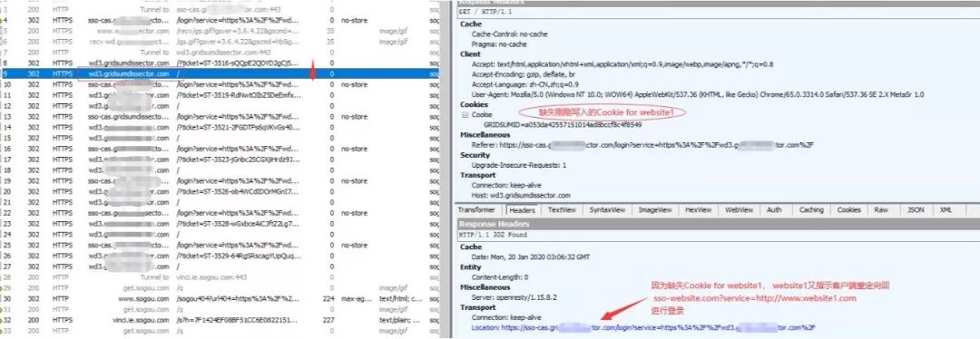The image size is (980, 339).
Task: Open the SyntaxView response tab
Action: [607, 210]
